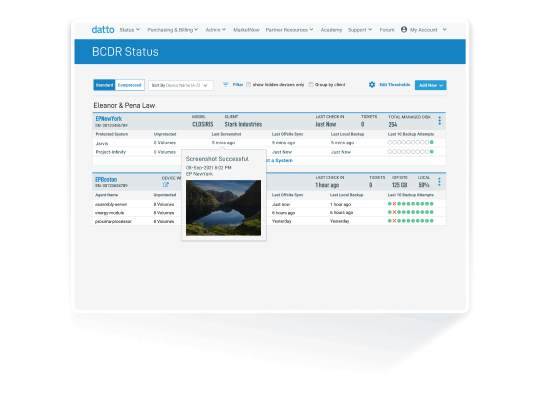Viewport: 540px width, 405px height.
Task: Open the Add New dropdown button
Action: pos(430,85)
